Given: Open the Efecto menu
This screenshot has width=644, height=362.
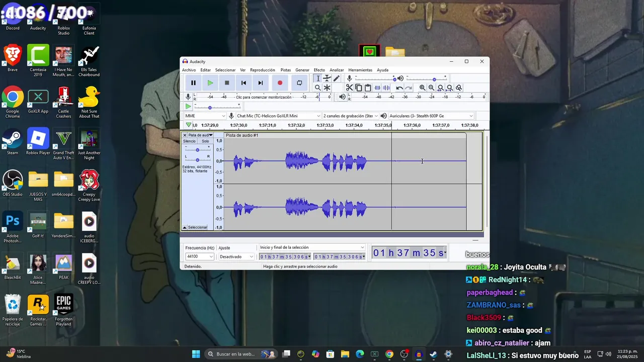Looking at the screenshot, I should [x=319, y=70].
